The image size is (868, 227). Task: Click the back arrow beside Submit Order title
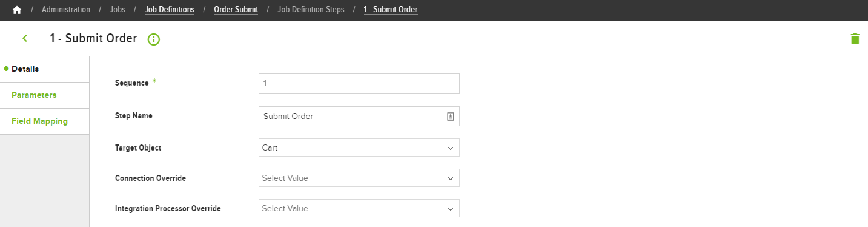tap(25, 38)
